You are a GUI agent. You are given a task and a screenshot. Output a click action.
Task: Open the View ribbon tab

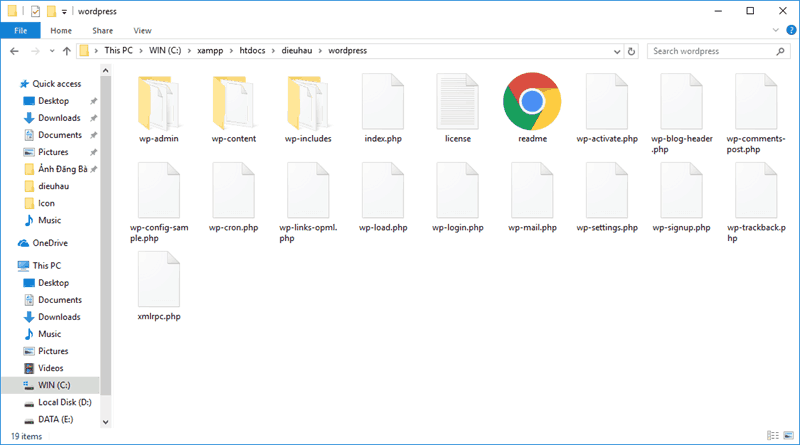[142, 31]
